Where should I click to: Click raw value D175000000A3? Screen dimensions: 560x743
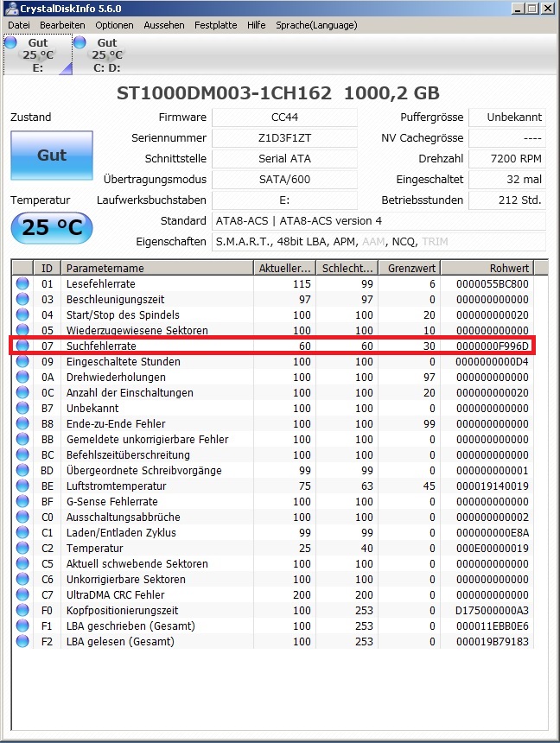coord(493,610)
